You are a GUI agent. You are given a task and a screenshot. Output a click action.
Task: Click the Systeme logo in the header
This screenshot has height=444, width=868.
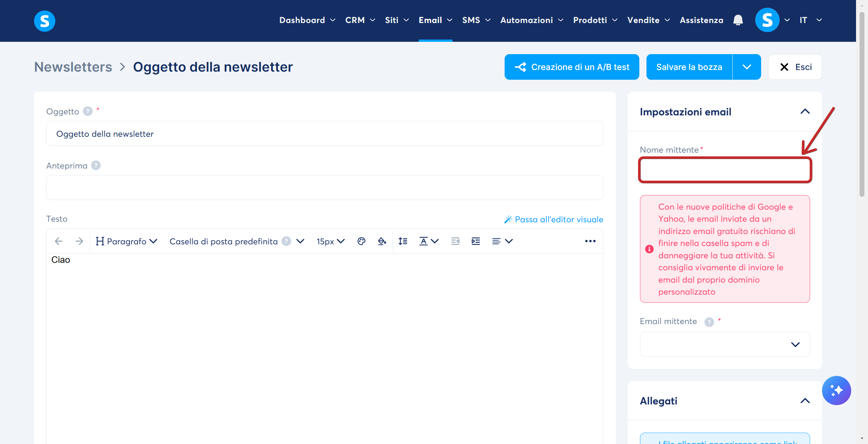coord(44,21)
